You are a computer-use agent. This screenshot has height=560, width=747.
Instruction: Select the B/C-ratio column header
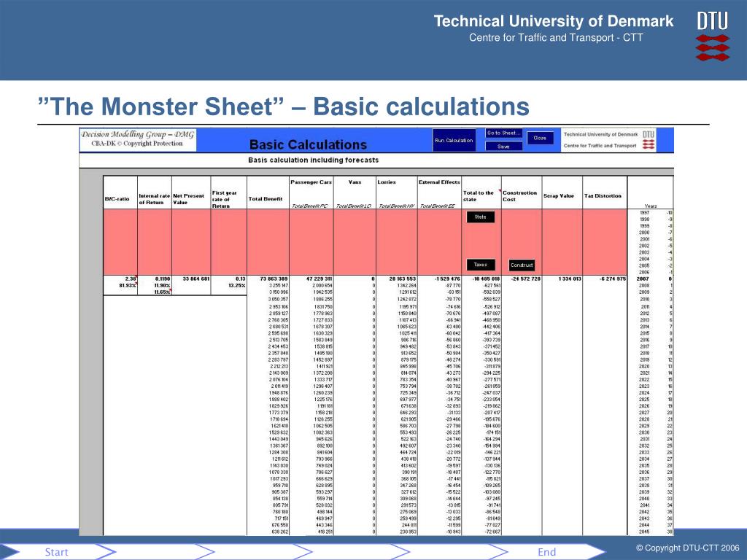tap(117, 199)
